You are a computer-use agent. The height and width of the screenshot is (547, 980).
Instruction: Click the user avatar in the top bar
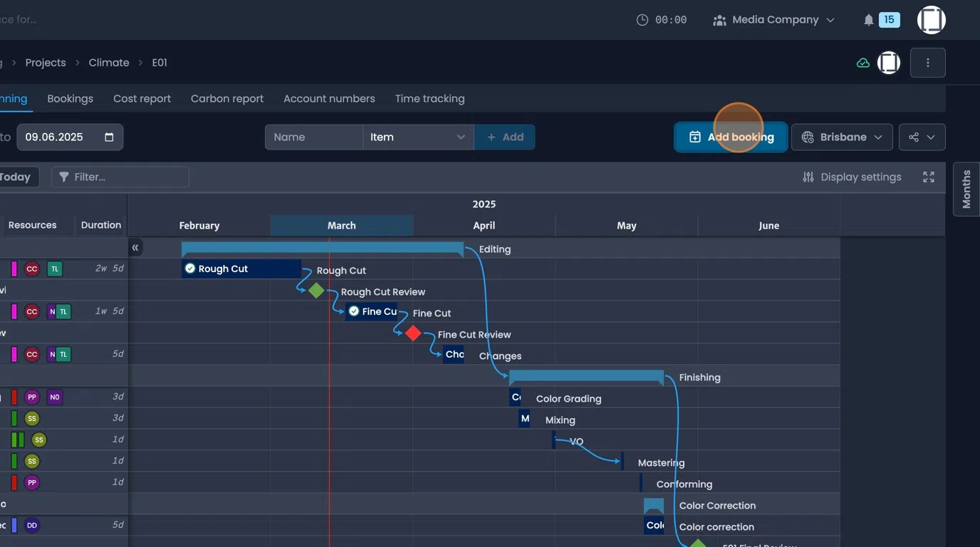click(931, 19)
